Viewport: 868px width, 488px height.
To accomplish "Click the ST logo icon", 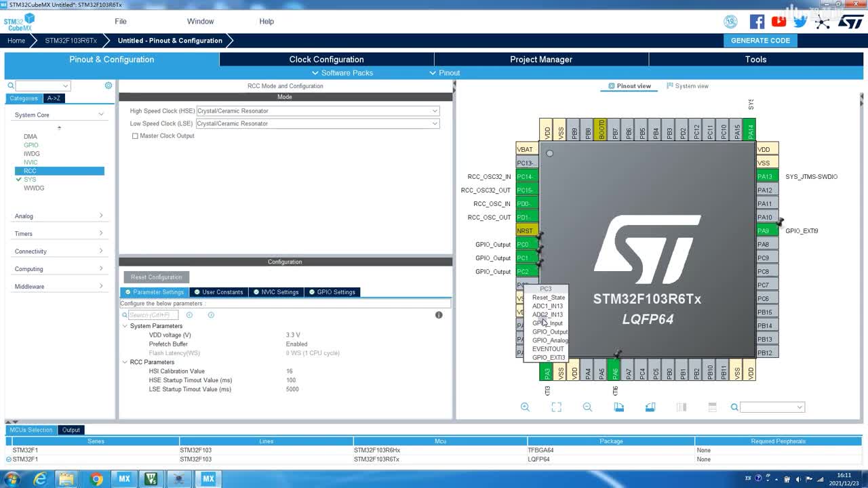I will (x=850, y=22).
